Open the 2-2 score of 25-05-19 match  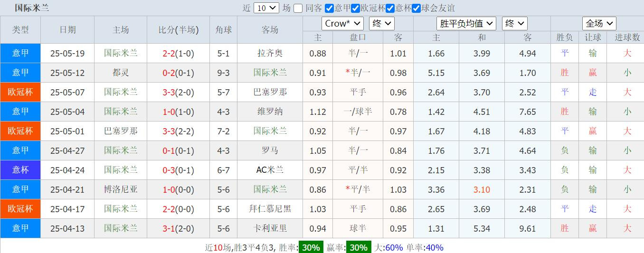pyautogui.click(x=169, y=53)
